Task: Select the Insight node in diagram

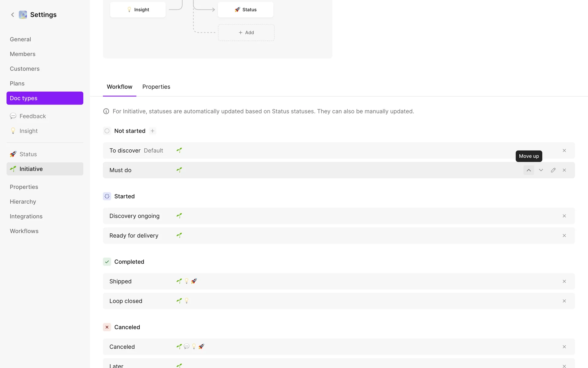Action: coord(138,10)
